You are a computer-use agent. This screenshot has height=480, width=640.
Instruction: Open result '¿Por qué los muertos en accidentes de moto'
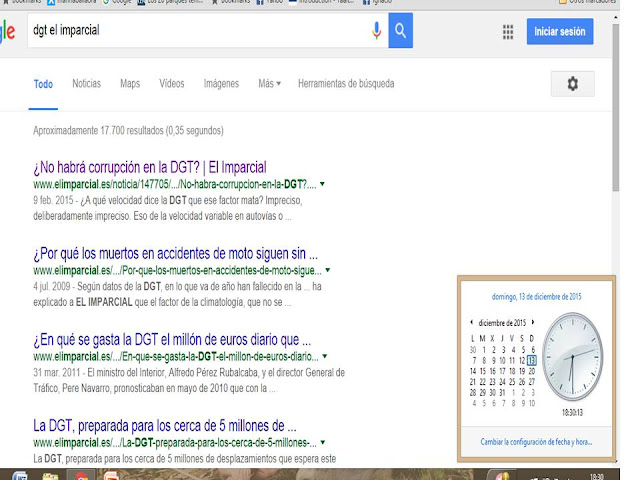[x=176, y=253]
